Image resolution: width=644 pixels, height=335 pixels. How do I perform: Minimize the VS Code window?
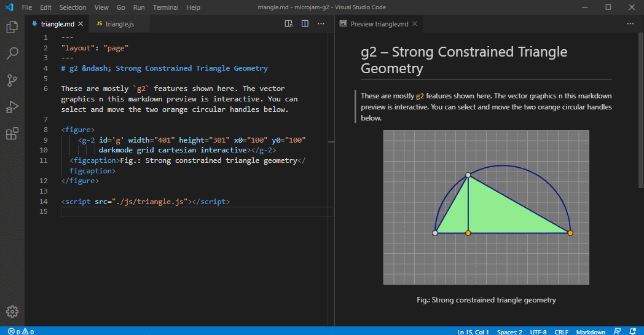click(x=585, y=7)
